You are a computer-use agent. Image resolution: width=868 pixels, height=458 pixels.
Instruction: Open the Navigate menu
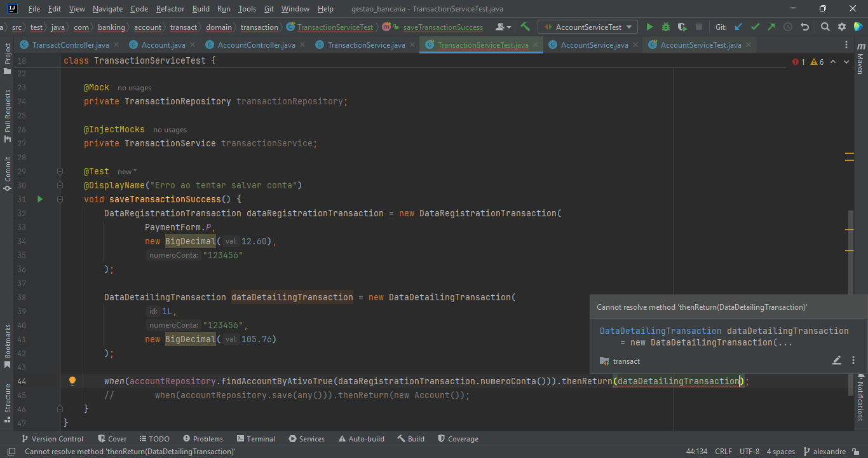(x=108, y=9)
